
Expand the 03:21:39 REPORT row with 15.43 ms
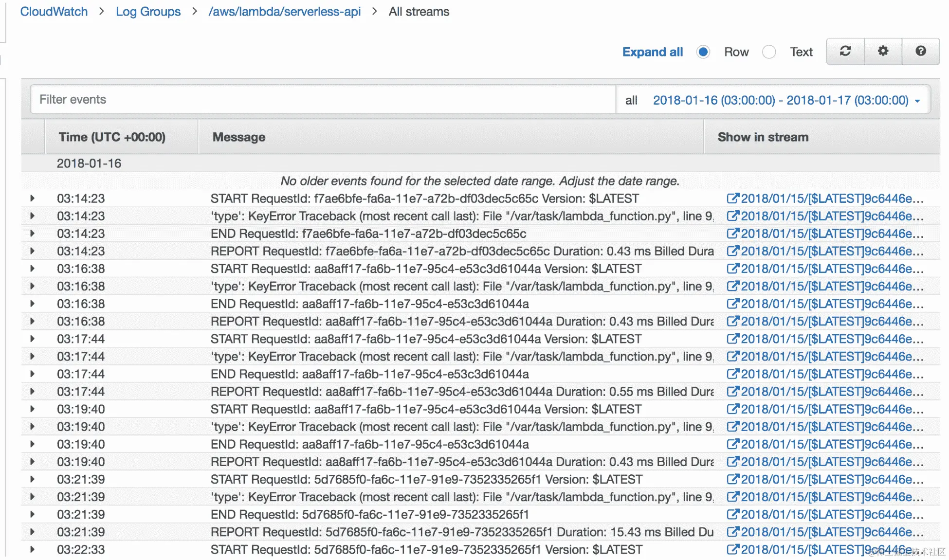pos(32,532)
